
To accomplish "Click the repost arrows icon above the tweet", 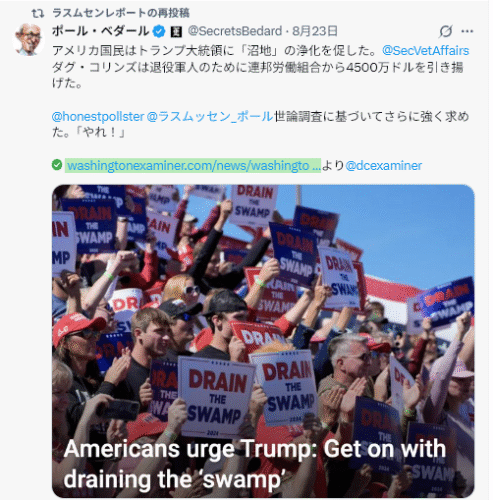I will click(38, 13).
